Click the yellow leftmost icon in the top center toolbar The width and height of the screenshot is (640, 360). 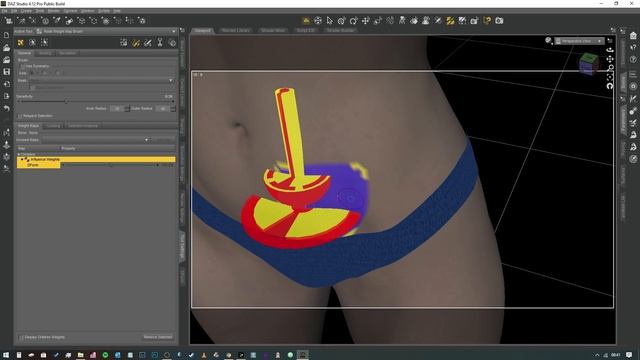click(x=306, y=20)
